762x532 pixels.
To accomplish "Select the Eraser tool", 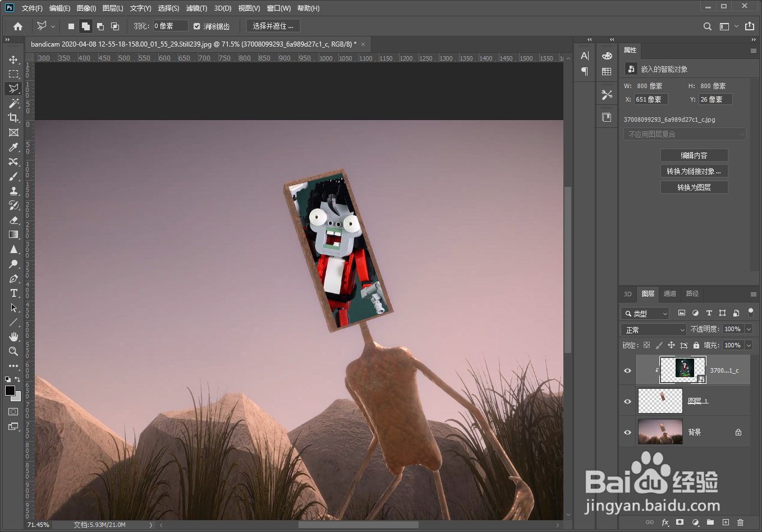I will pos(13,220).
